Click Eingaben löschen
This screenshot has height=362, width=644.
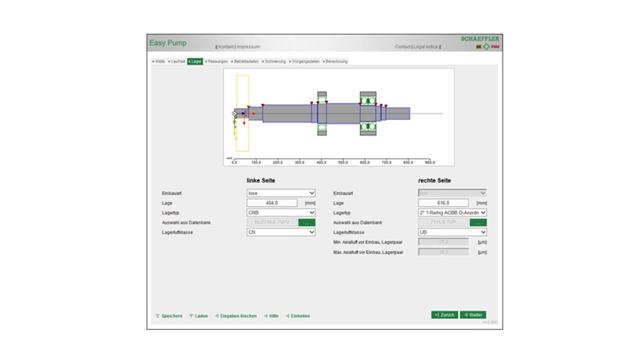pyautogui.click(x=236, y=316)
